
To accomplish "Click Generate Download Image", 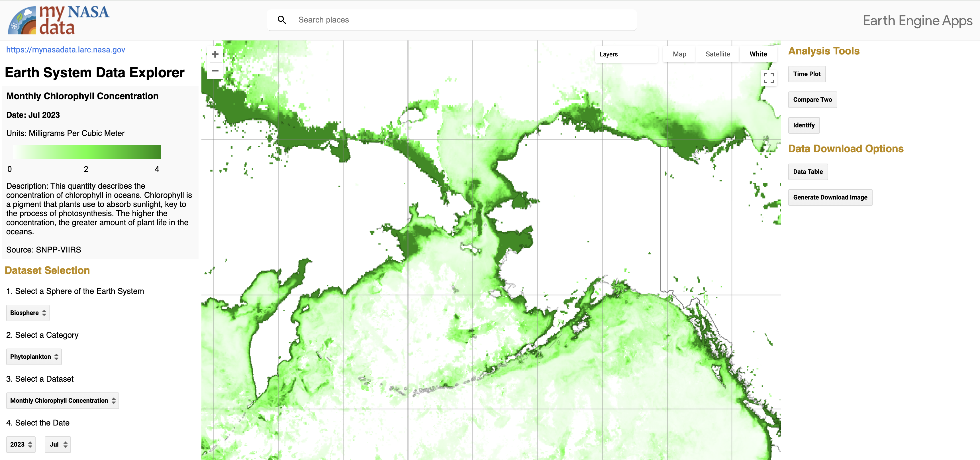I will pyautogui.click(x=830, y=197).
